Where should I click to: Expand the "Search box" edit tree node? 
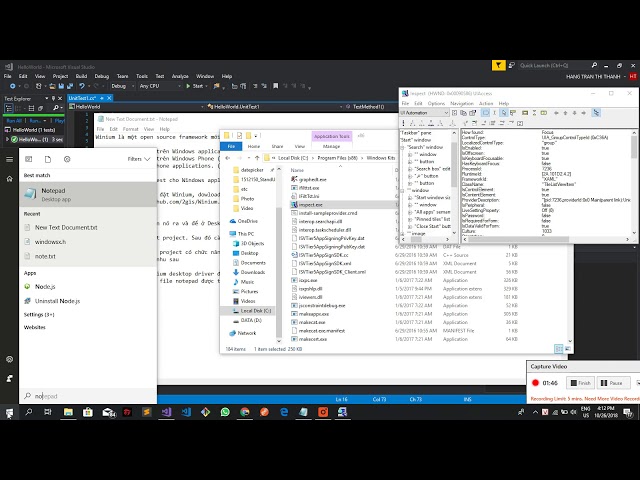coord(410,169)
